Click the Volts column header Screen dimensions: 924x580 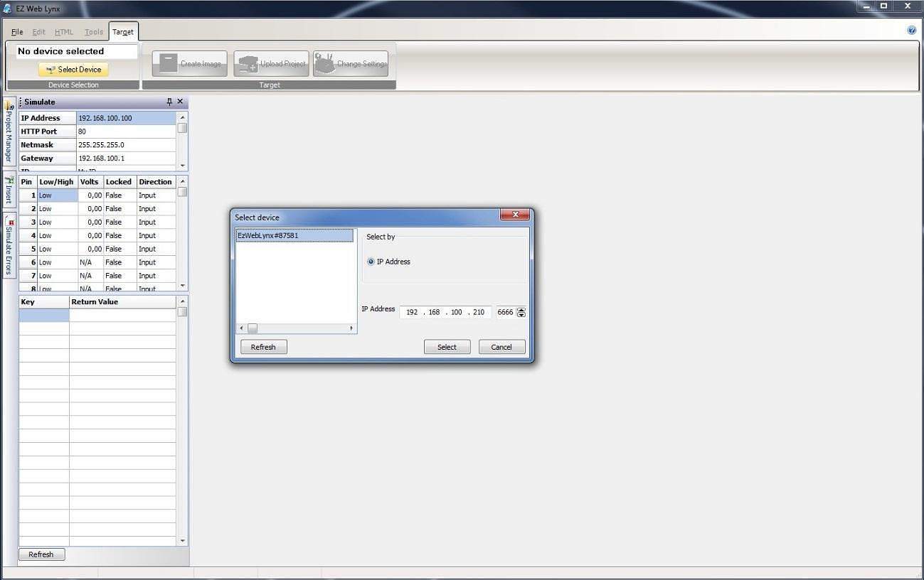90,182
